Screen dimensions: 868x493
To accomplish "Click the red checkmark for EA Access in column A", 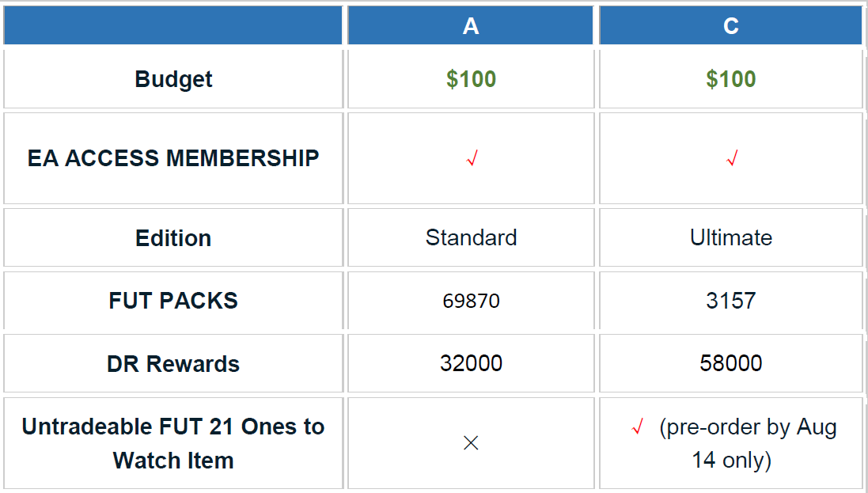I will [x=472, y=159].
